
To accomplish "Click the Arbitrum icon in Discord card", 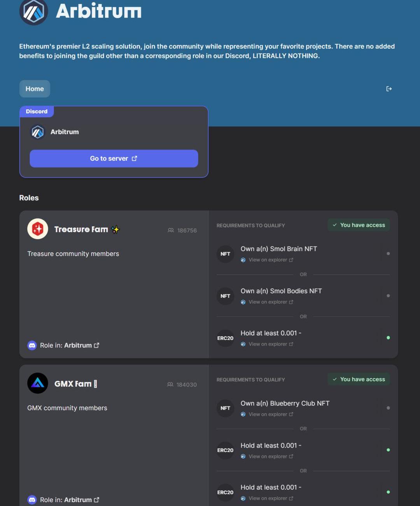I will [x=38, y=132].
